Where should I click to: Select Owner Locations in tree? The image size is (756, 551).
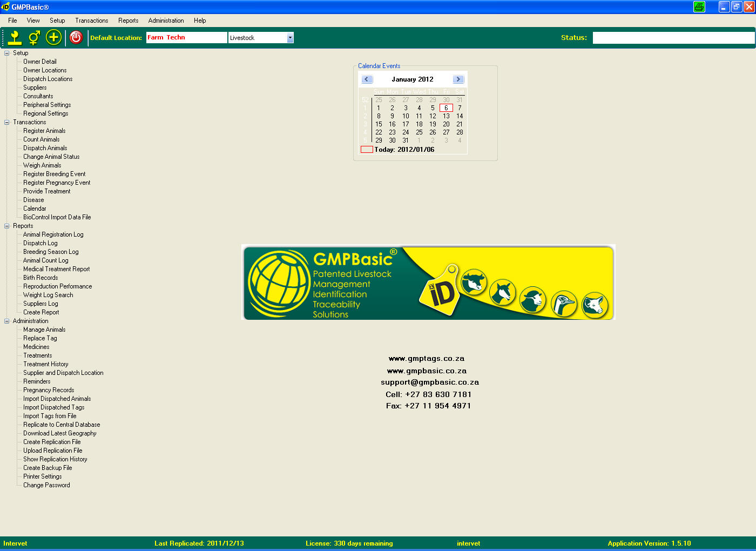coord(45,70)
